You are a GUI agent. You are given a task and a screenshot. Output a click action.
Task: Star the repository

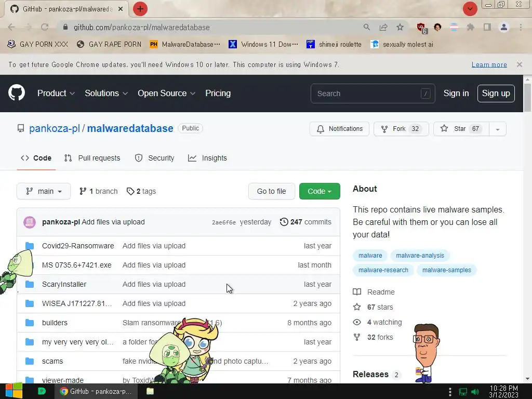pyautogui.click(x=461, y=129)
